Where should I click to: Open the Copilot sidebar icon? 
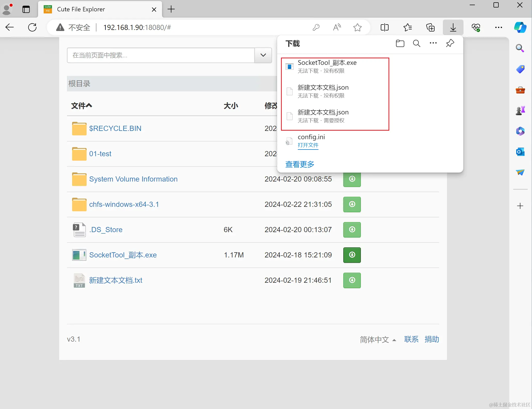[520, 27]
